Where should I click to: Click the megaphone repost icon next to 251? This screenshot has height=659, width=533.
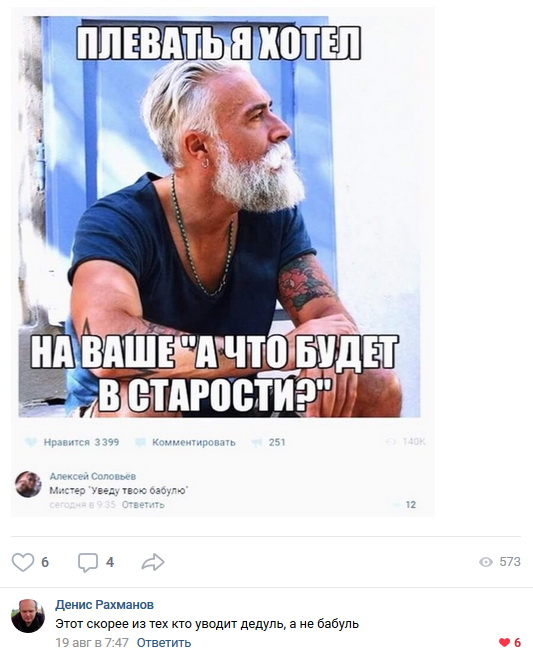pyautogui.click(x=256, y=442)
